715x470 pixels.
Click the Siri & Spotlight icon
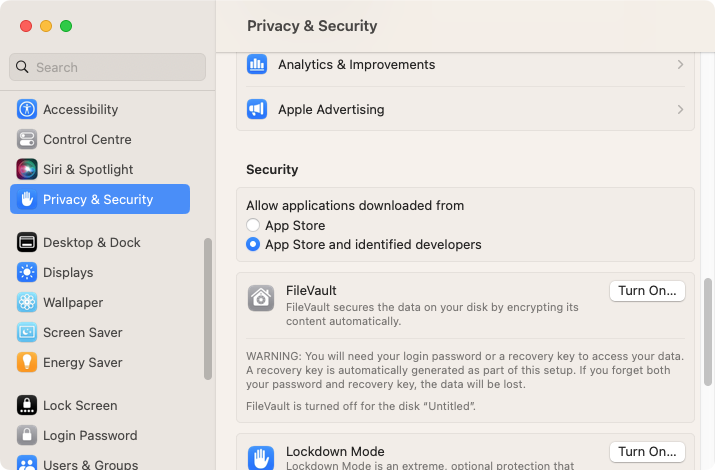[x=27, y=170]
